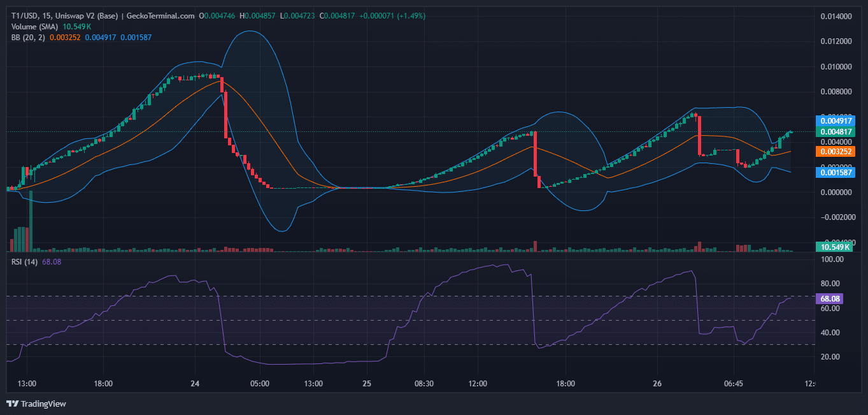The width and height of the screenshot is (868, 415).
Task: Click the 18:00 time label after 13:00
Action: point(103,384)
